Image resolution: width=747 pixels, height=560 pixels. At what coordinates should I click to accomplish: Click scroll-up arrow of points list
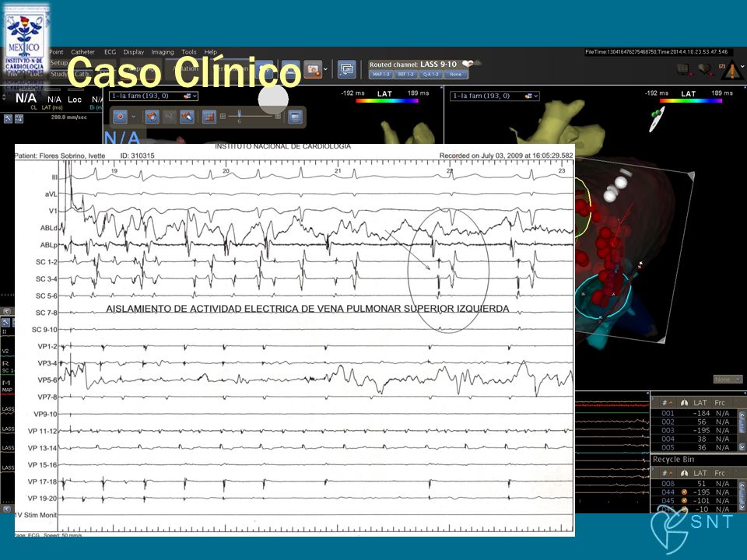coord(742,415)
